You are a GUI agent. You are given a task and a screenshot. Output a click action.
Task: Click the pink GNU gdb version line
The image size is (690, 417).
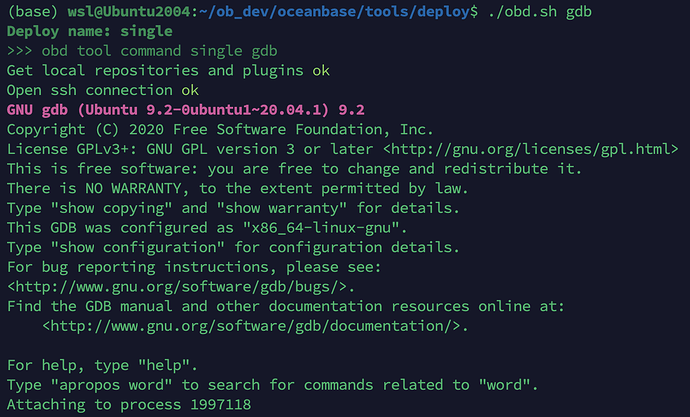pyautogui.click(x=186, y=110)
